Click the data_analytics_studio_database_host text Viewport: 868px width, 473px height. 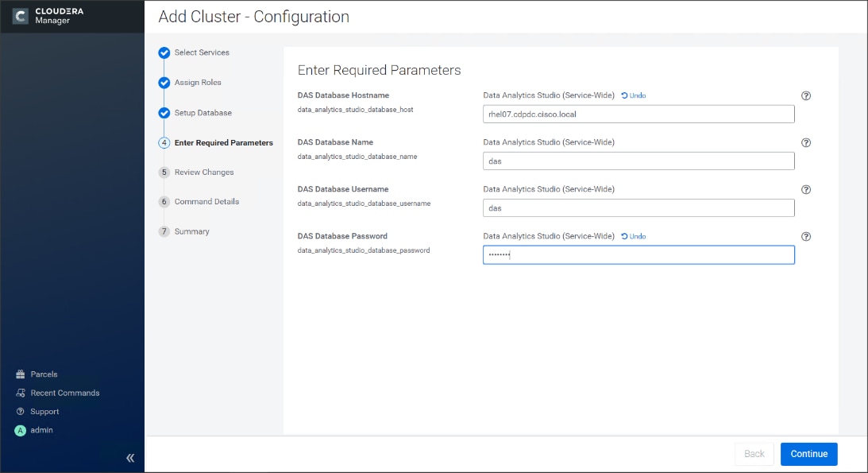point(356,110)
